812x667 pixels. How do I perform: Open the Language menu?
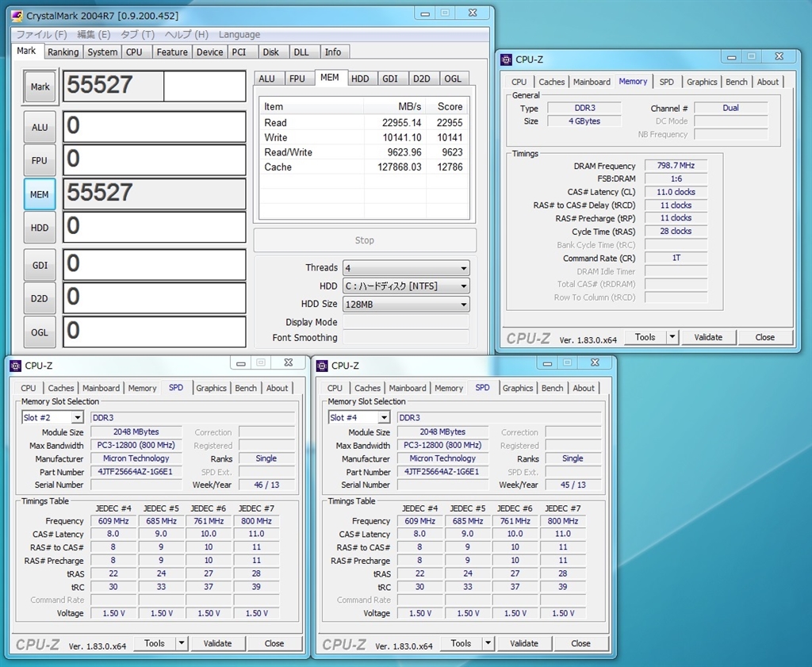pos(239,35)
